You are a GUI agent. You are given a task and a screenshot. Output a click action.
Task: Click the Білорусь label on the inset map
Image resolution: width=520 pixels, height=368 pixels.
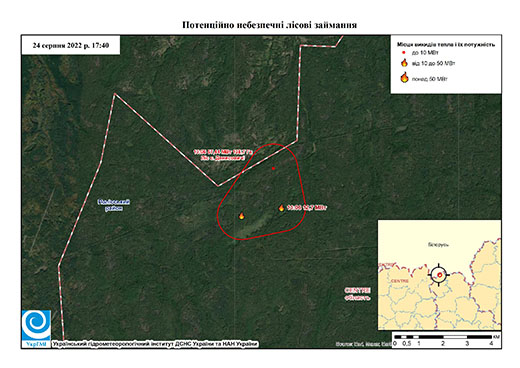pos(438,245)
